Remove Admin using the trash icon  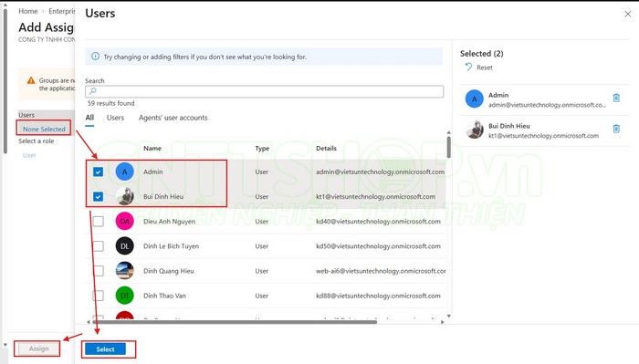coord(616,98)
